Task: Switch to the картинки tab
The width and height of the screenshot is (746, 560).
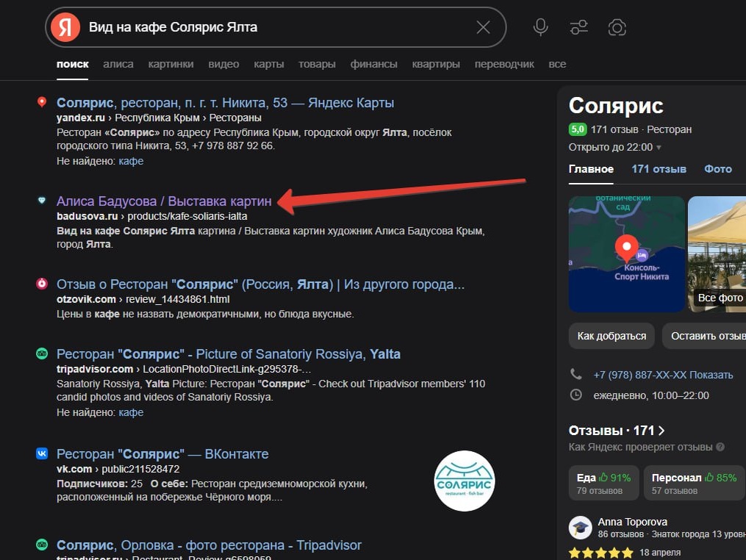Action: tap(171, 64)
